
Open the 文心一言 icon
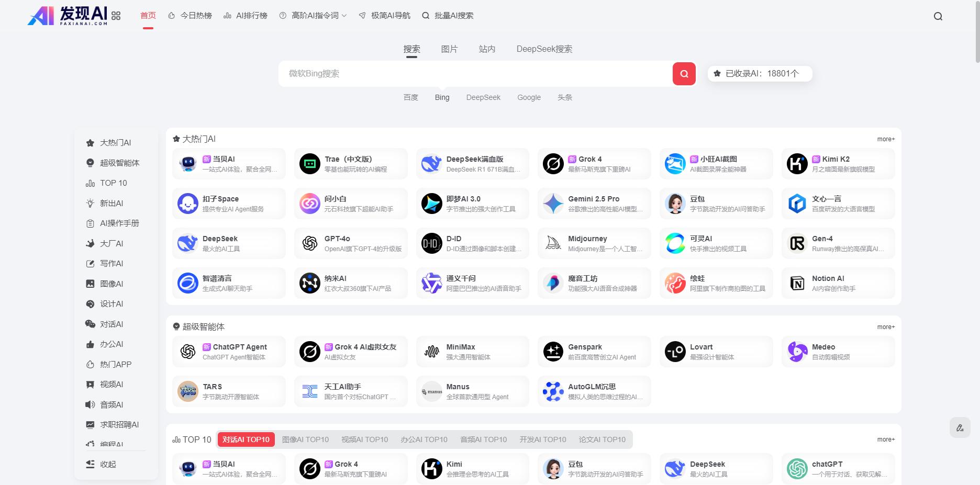coord(797,204)
